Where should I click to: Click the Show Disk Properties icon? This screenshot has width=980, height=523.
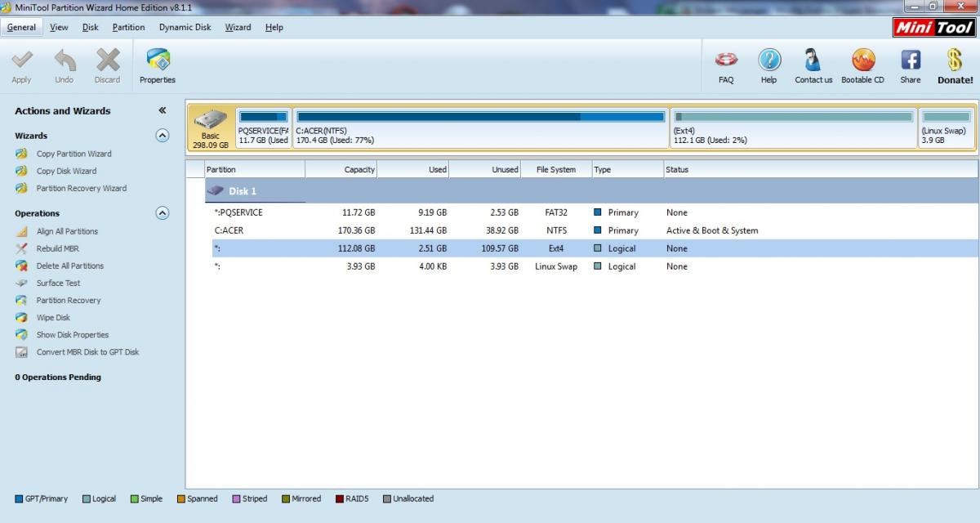click(x=21, y=334)
